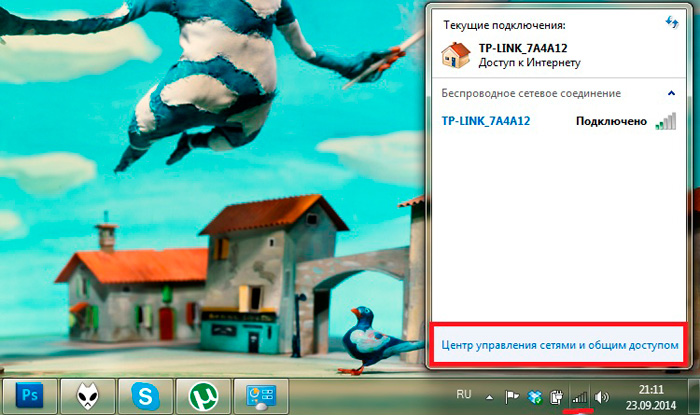Click the Show Desktop button

coord(695,396)
